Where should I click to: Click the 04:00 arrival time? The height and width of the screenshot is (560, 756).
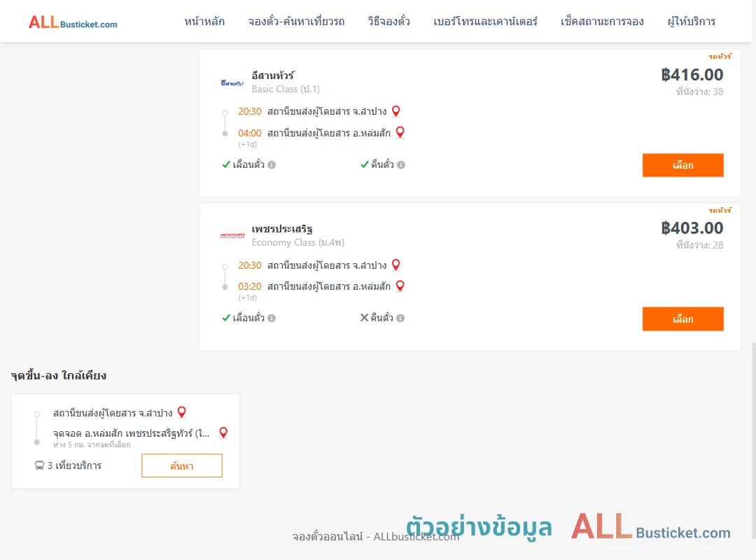point(250,133)
